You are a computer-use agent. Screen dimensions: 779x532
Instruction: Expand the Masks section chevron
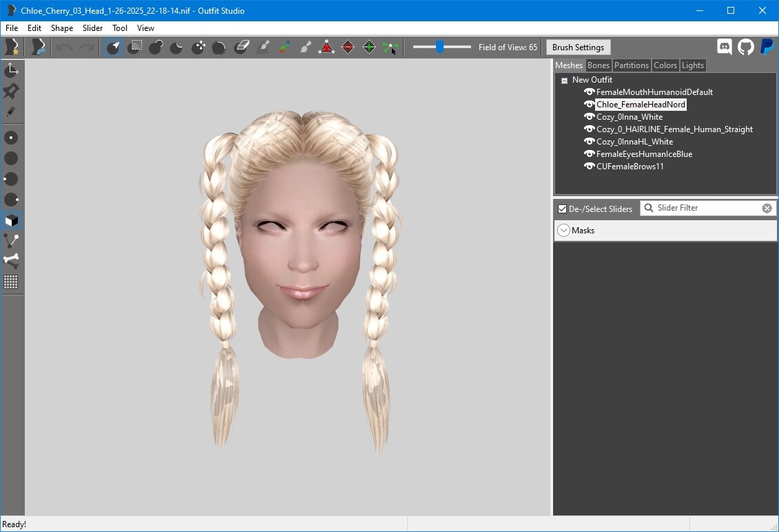click(563, 231)
